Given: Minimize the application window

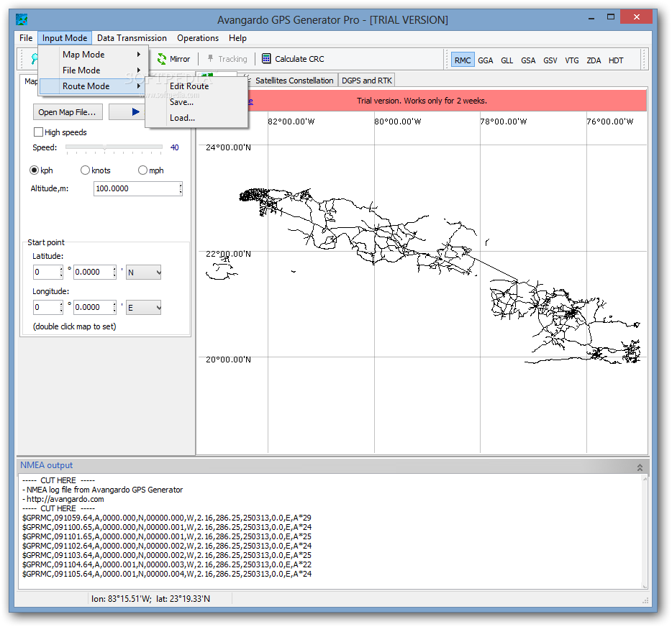Looking at the screenshot, I should pyautogui.click(x=591, y=18).
